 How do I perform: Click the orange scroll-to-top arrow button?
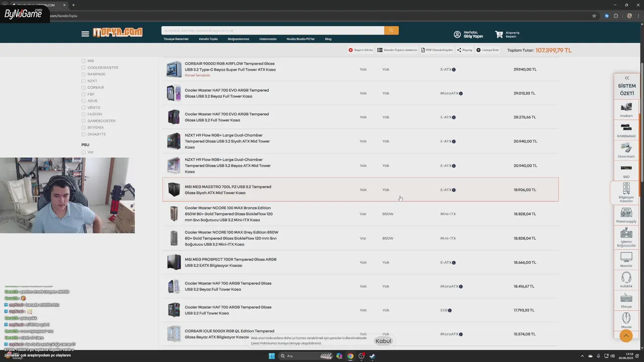(x=626, y=335)
